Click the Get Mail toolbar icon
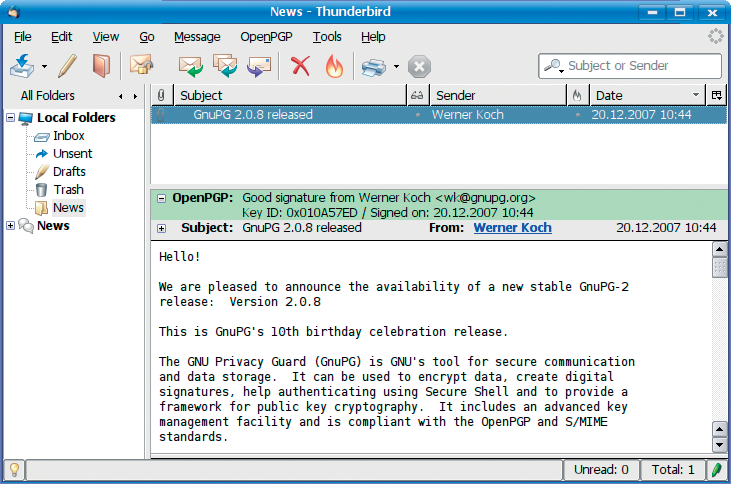 point(22,66)
